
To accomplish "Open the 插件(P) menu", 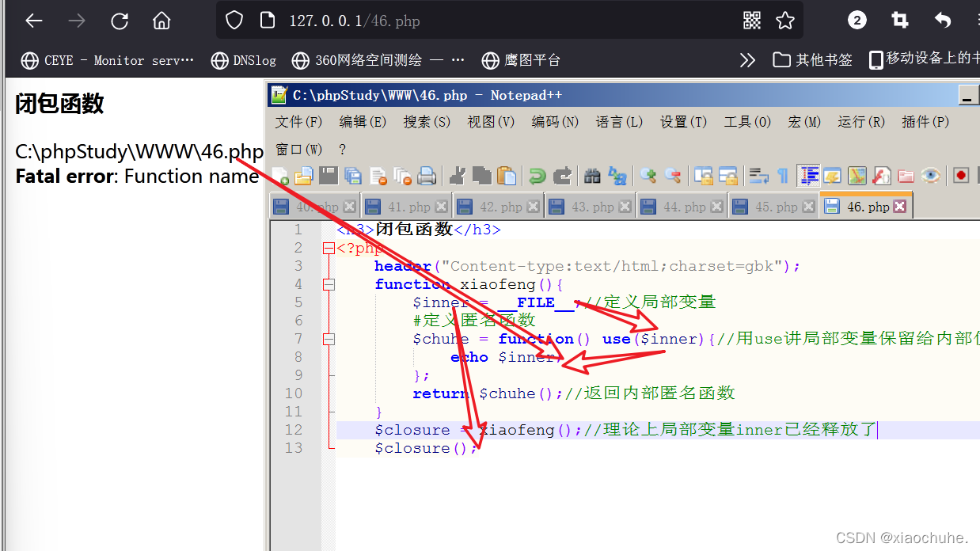I will 925,122.
